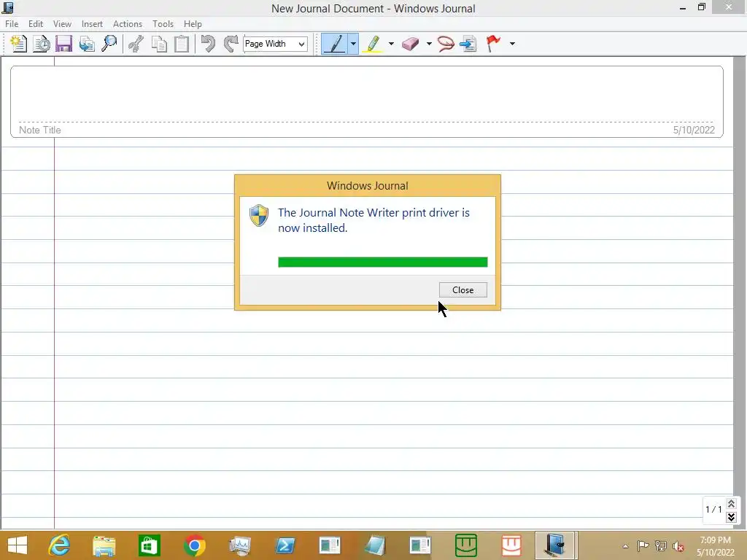Go to previous page with double up arrow
Screen dimensions: 747x560
pos(731,503)
